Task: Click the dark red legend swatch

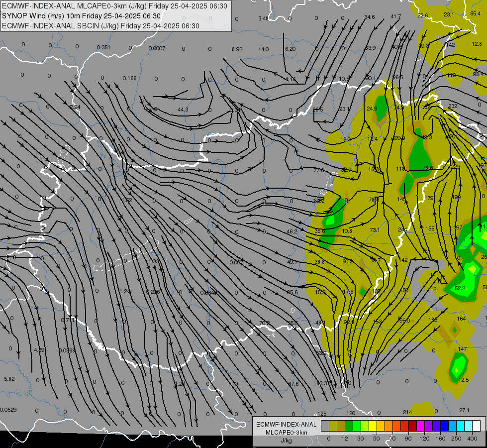Action: [x=412, y=426]
